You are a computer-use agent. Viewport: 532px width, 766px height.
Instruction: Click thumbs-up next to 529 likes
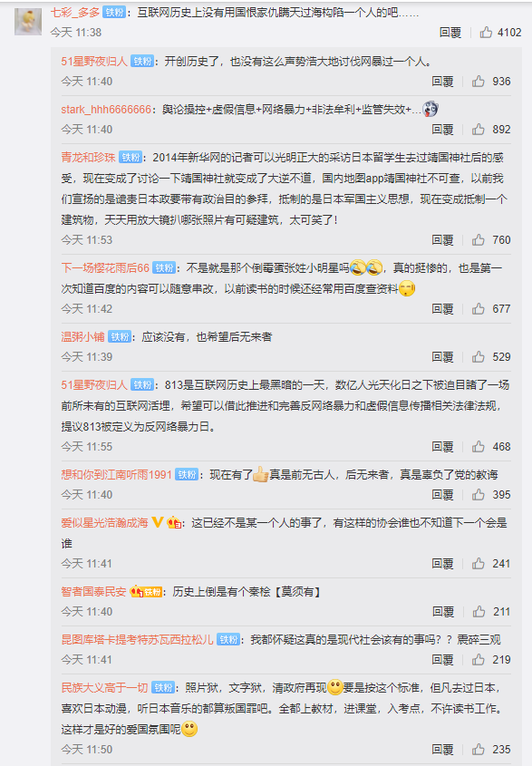coord(479,356)
